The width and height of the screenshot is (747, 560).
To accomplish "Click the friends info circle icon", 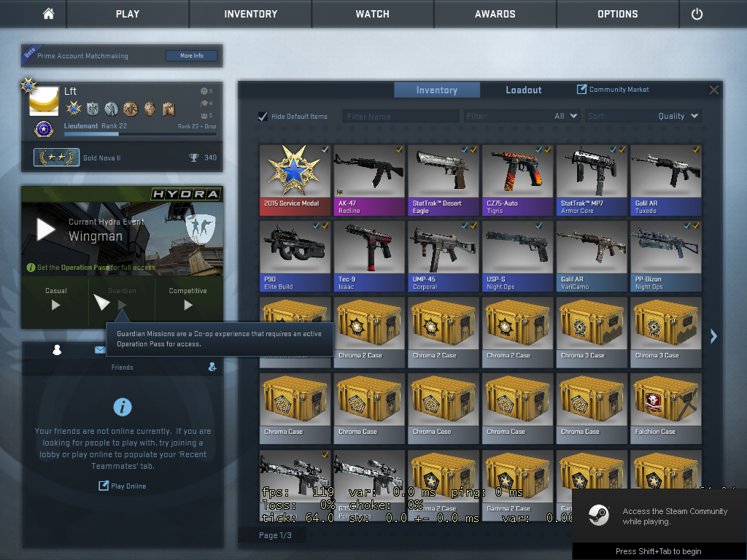I will (123, 407).
